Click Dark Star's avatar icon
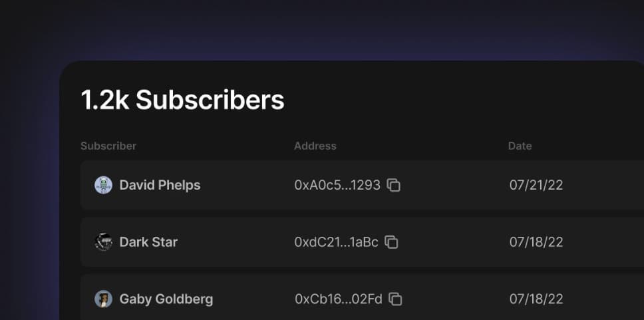Viewport: 644px width, 320px height. (x=103, y=242)
